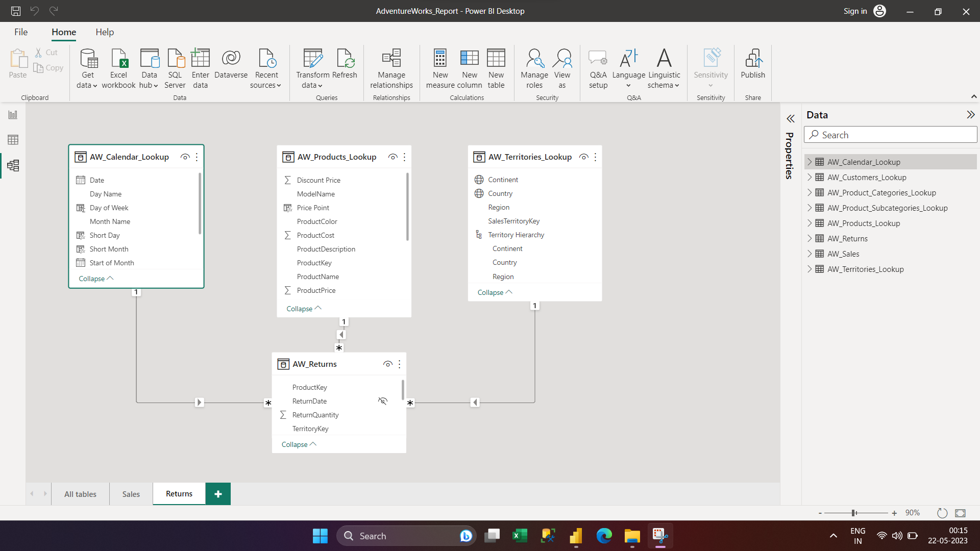
Task: Click Reset layout icon near zoom
Action: [942, 513]
